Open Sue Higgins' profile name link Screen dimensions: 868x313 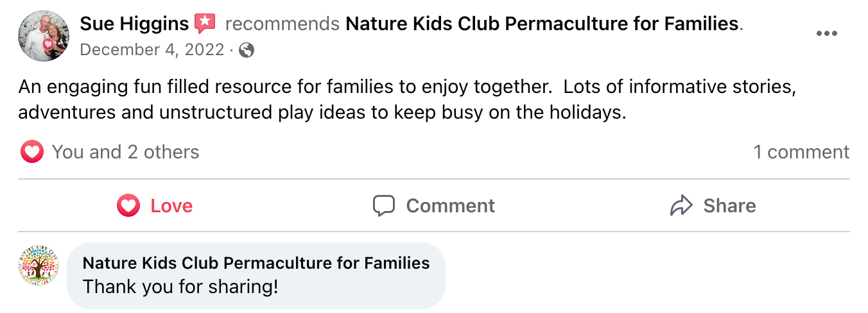tap(134, 24)
